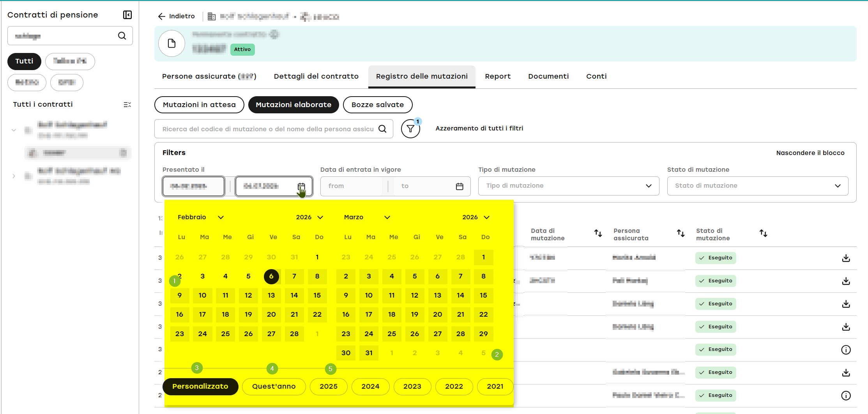Select Quest'anno date preset
This screenshot has height=414, width=868.
point(274,387)
